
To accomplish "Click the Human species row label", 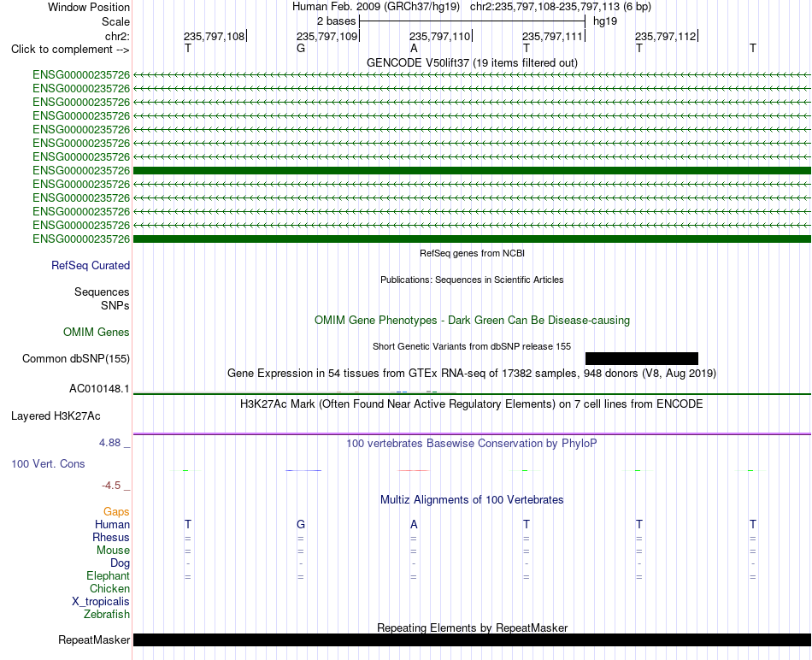I will click(112, 524).
